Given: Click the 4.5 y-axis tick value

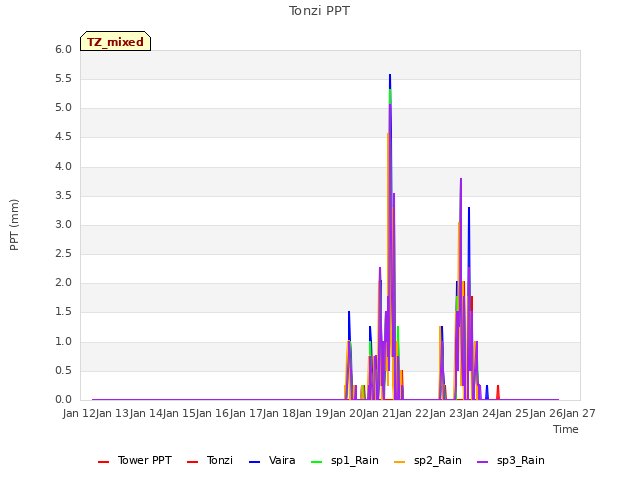Looking at the screenshot, I should click(x=63, y=137).
